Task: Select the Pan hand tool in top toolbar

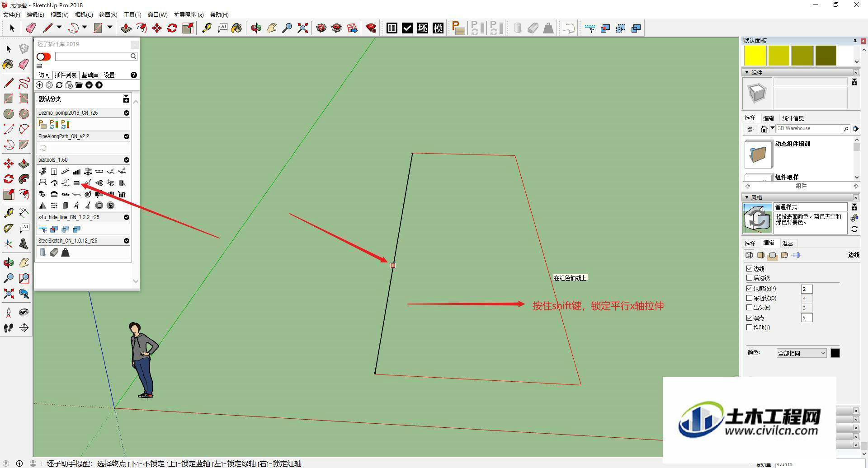Action: click(272, 28)
